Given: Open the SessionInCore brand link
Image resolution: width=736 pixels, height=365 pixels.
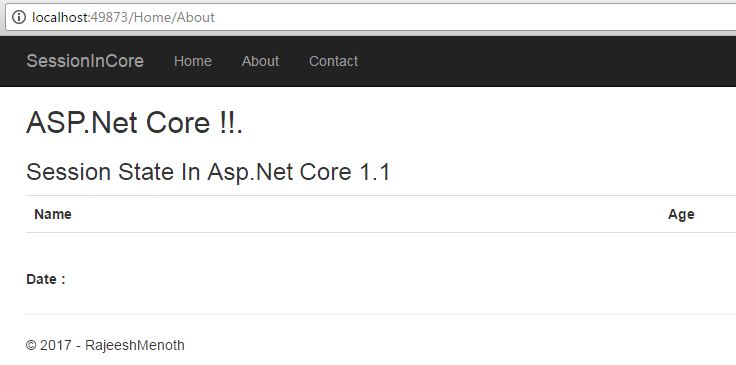Looking at the screenshot, I should tap(85, 61).
